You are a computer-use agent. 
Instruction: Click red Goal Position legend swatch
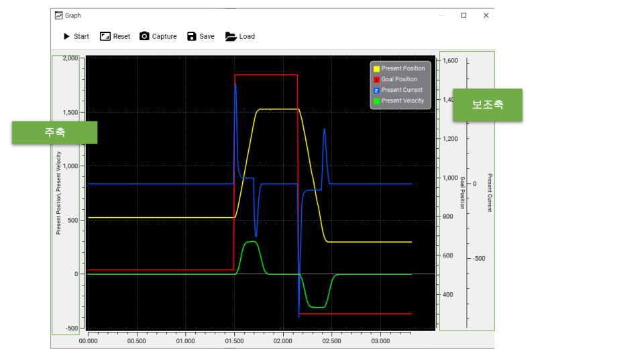[x=376, y=80]
